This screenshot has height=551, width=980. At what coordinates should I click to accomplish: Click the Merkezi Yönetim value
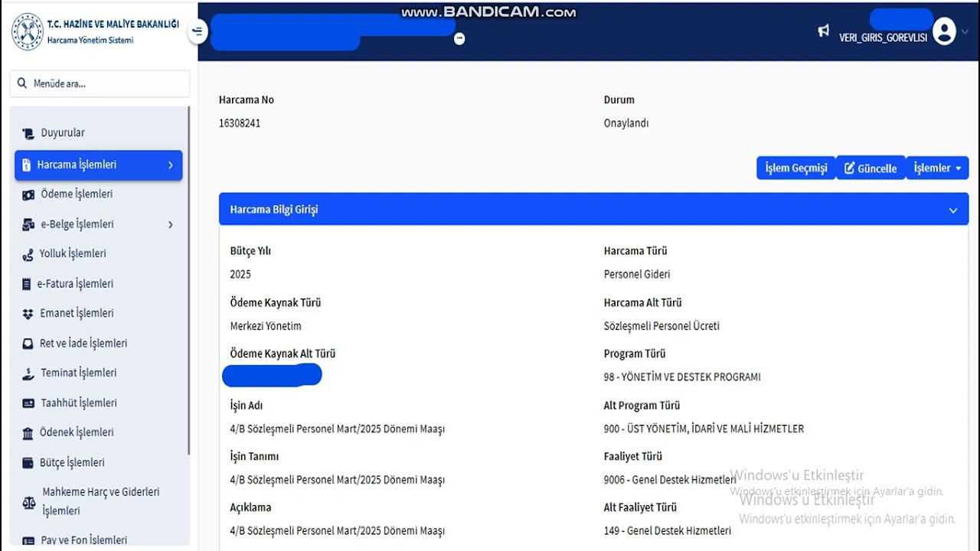pyautogui.click(x=266, y=326)
